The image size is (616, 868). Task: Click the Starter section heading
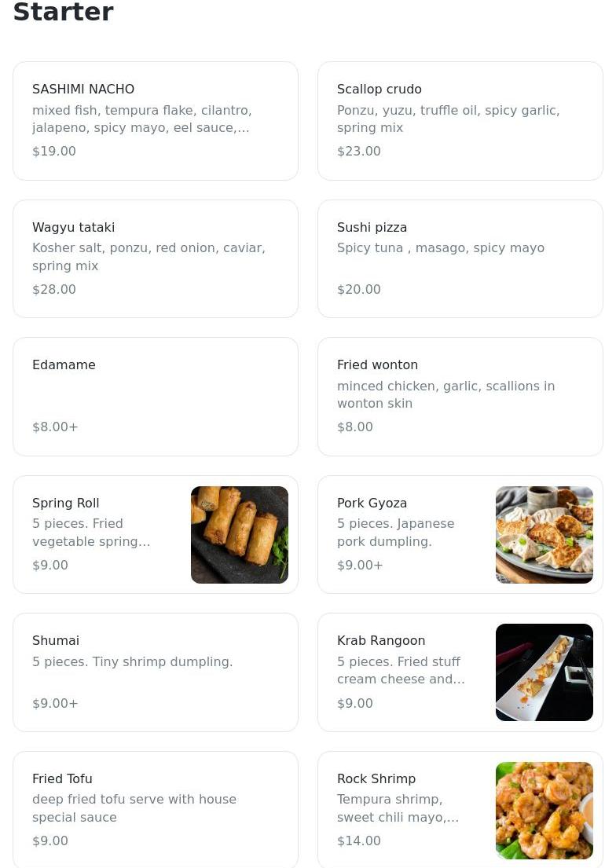[64, 12]
